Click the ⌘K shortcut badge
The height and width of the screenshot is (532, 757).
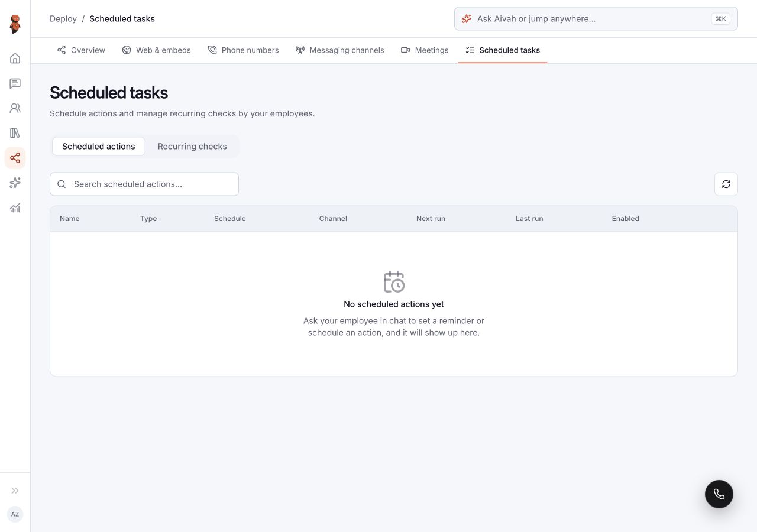(x=721, y=19)
